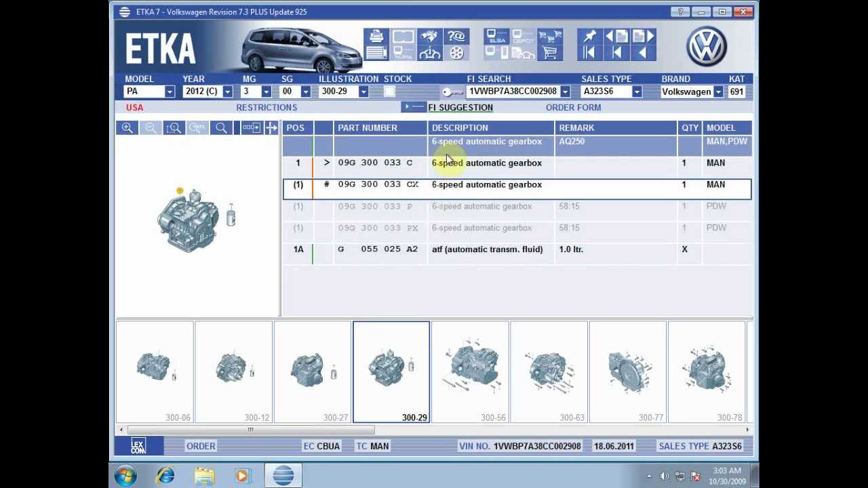Image resolution: width=868 pixels, height=488 pixels.
Task: Open the vehicle info 'i' icon
Action: coord(429,53)
